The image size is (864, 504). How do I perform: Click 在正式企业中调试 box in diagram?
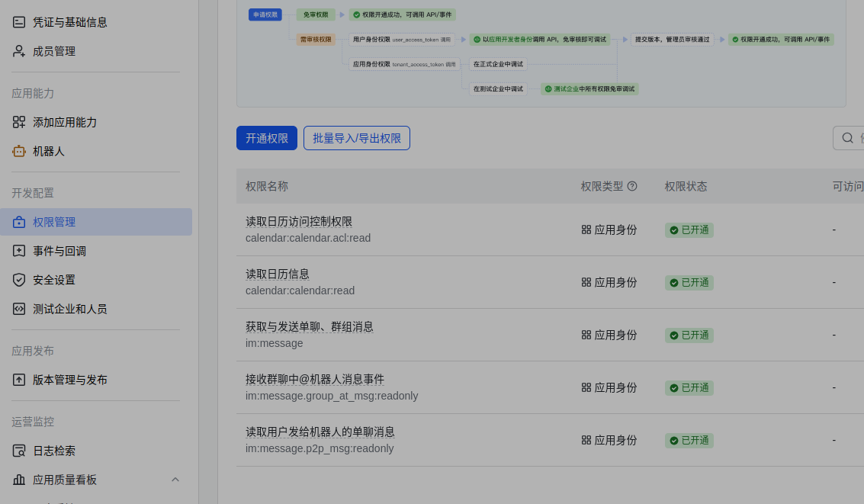coord(498,65)
